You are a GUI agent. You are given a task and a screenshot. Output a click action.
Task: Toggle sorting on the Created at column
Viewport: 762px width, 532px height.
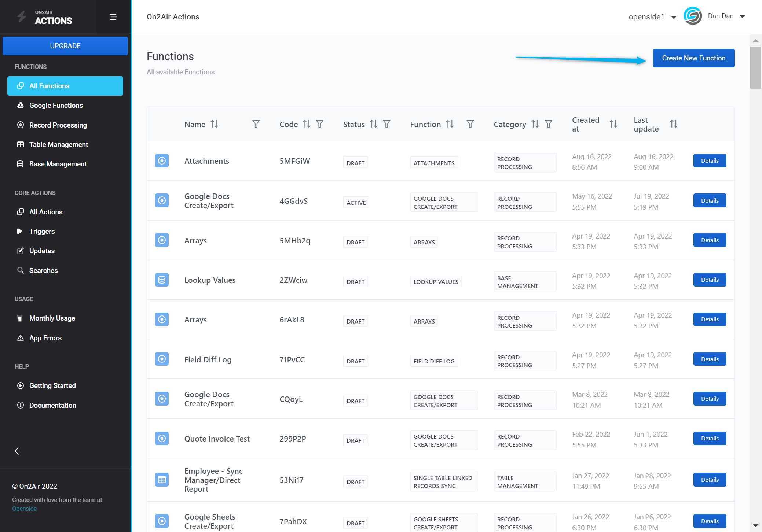coord(614,124)
